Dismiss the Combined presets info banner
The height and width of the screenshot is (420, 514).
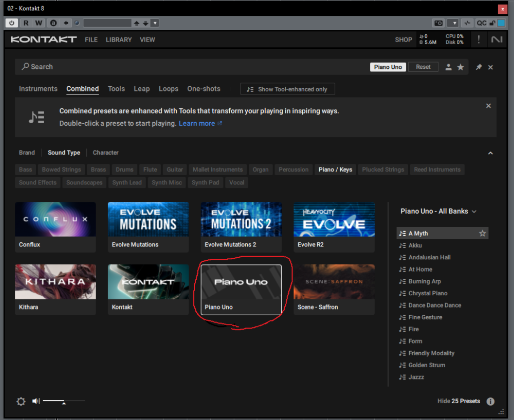coord(488,106)
